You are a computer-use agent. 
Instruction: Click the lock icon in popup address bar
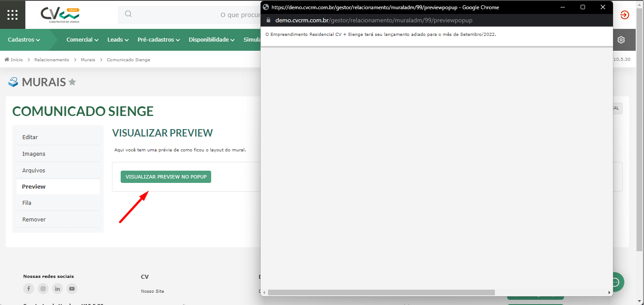tap(269, 20)
